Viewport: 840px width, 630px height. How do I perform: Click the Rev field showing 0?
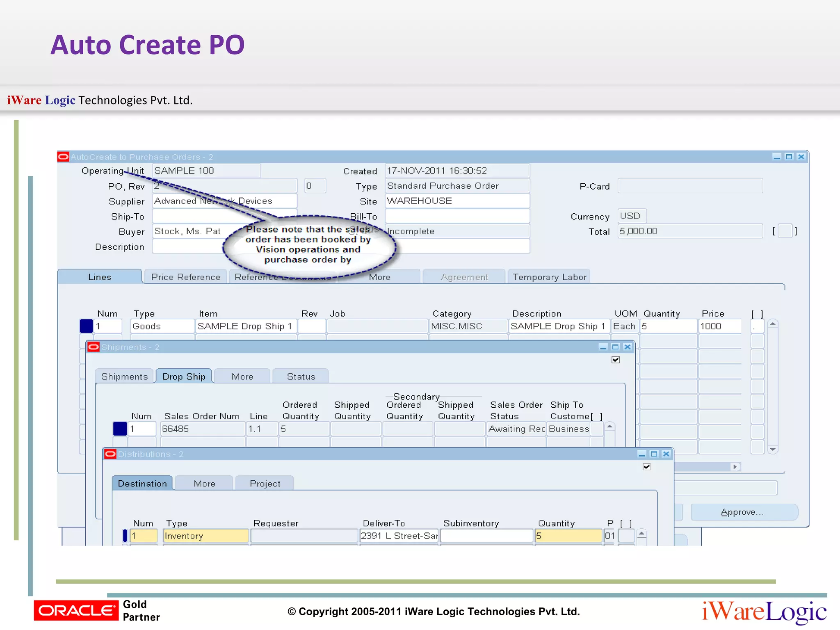(x=315, y=186)
